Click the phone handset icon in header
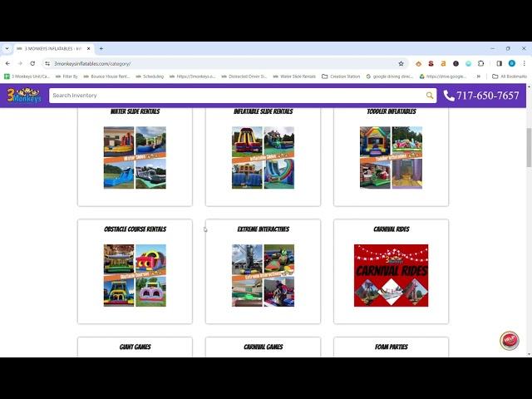532x399 pixels. pyautogui.click(x=449, y=96)
